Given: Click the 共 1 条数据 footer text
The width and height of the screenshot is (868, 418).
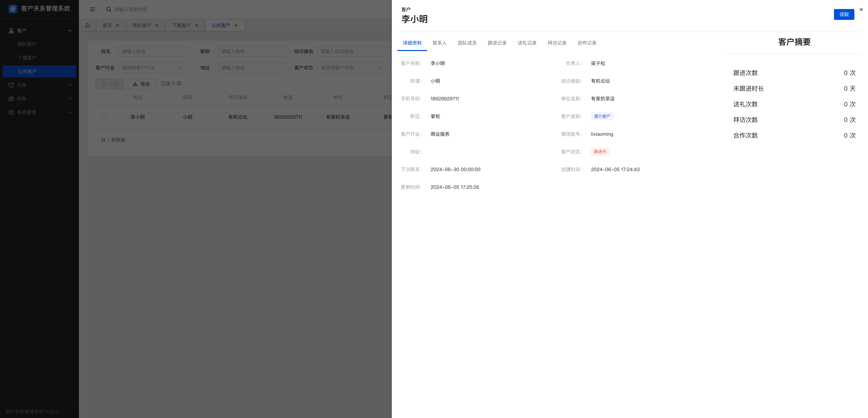Looking at the screenshot, I should tap(113, 140).
